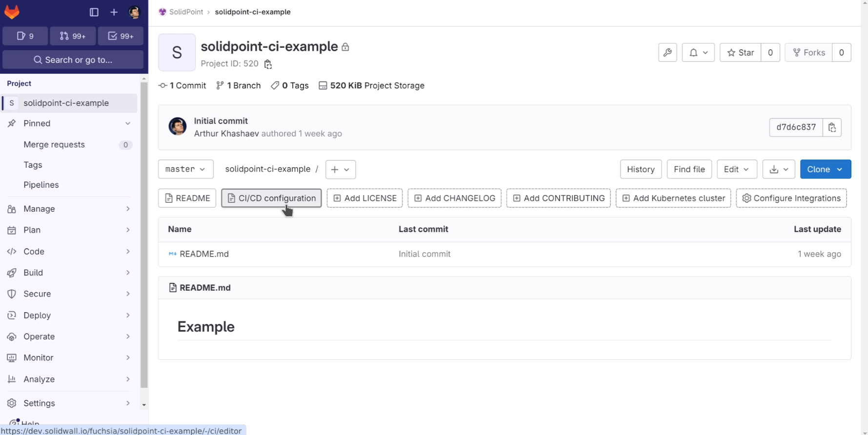The image size is (868, 435).
Task: Open GitLab home via the fox logo
Action: pos(12,12)
